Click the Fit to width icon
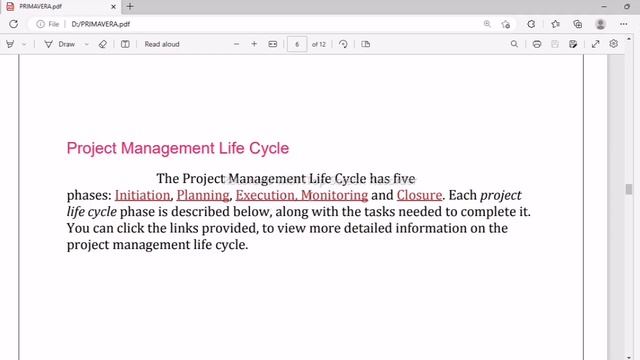The width and height of the screenshot is (640, 360). point(273,44)
